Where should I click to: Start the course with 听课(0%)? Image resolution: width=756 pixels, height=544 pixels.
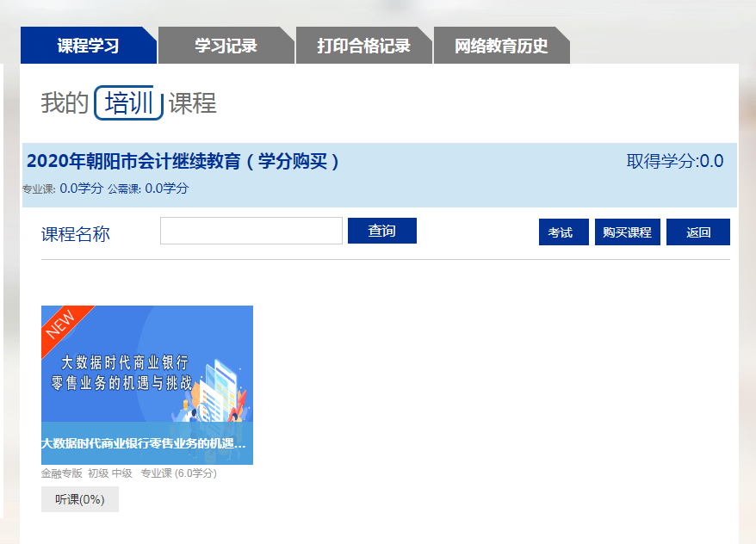80,500
